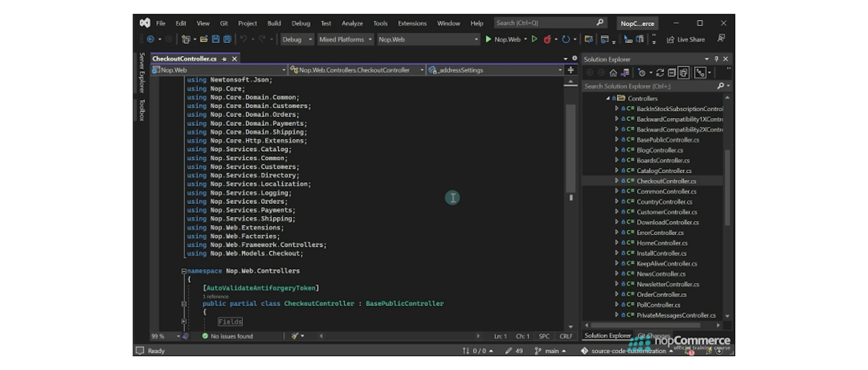Image resolution: width=868 pixels, height=370 pixels.
Task: Click the code cleanup broom icon
Action: (x=295, y=336)
